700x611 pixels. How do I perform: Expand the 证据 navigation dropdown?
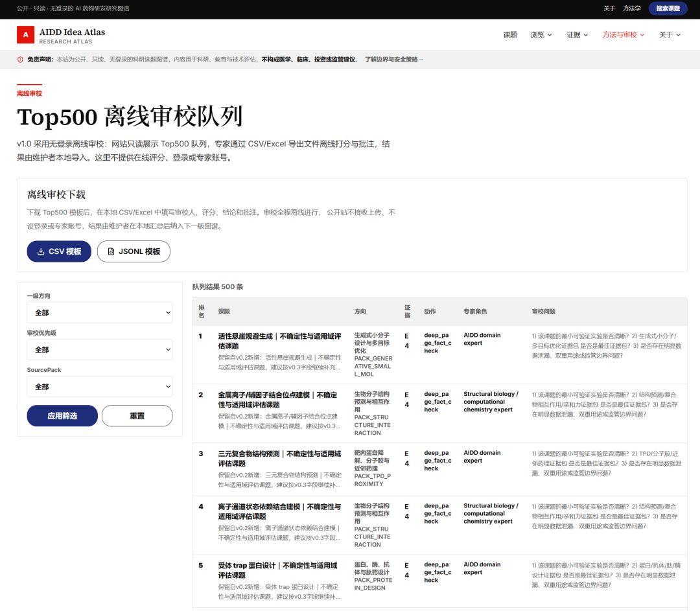tap(577, 35)
